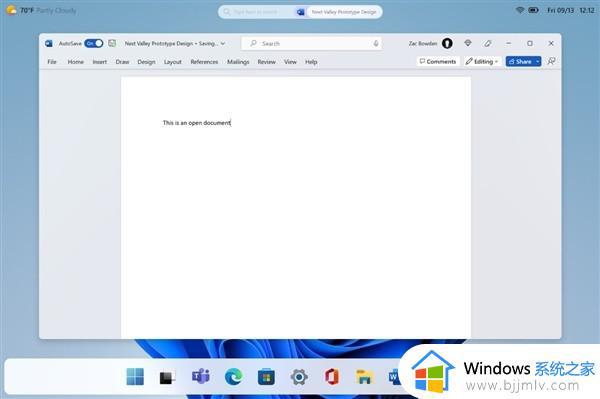Turn off the AutoSave toggle

94,44
